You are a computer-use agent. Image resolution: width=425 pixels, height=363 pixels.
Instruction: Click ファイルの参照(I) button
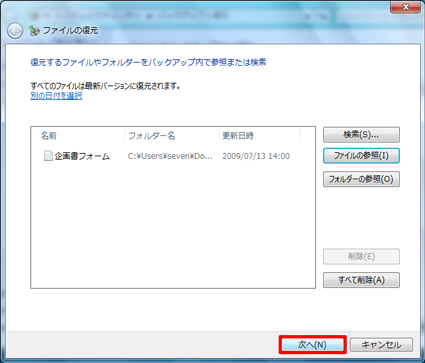pos(361,156)
